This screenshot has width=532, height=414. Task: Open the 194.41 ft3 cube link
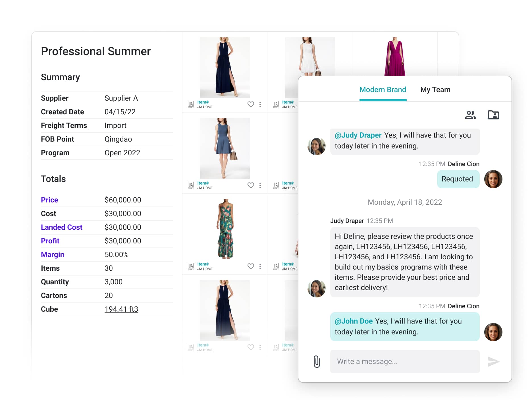121,309
